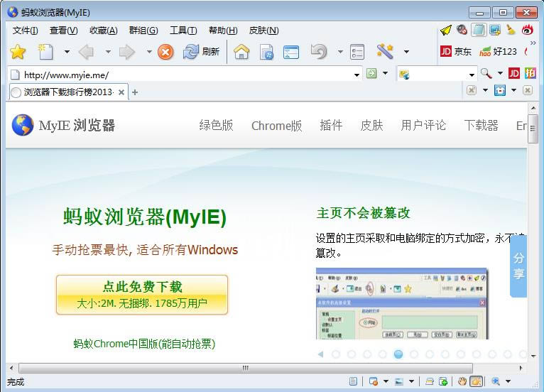Select the 浏览器下载排行榜2013 tab
544x392 pixels.
(68, 92)
